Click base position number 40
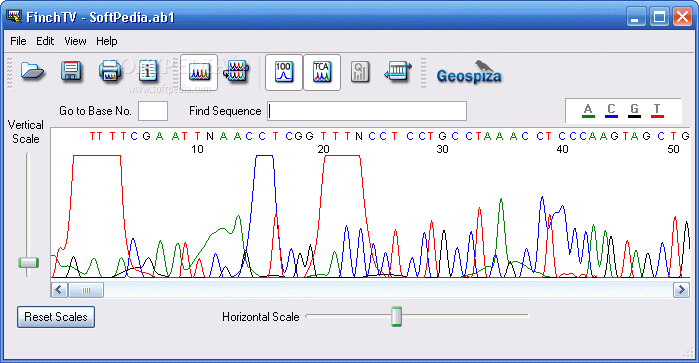This screenshot has width=699, height=363. 563,149
